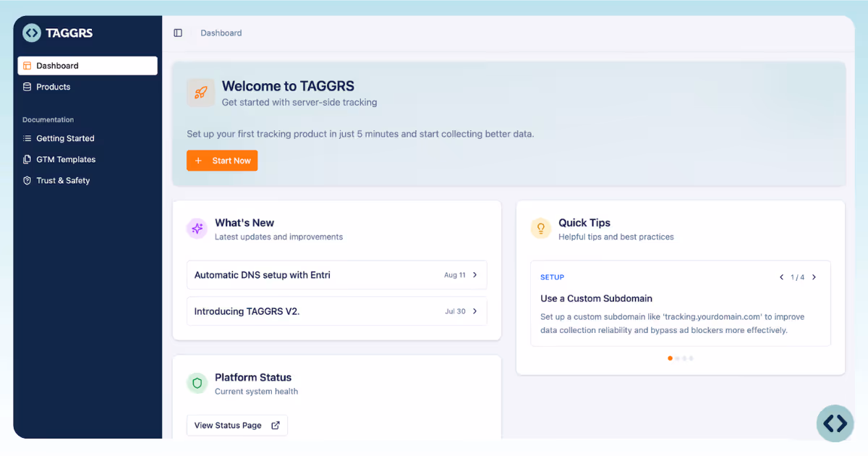Image resolution: width=868 pixels, height=456 pixels.
Task: Click the What's New heading
Action: point(244,223)
